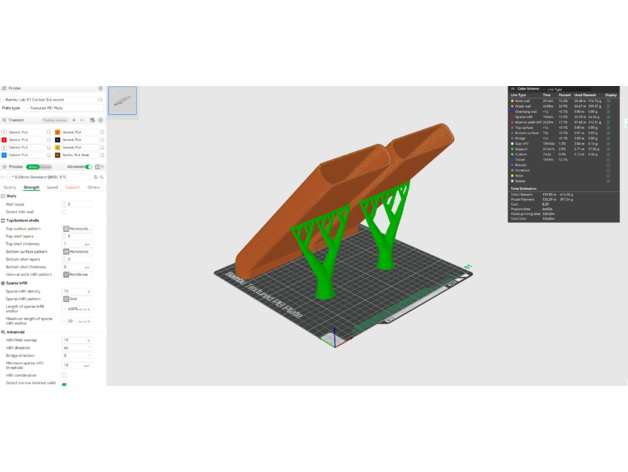The width and height of the screenshot is (628, 472).
Task: Select the plate thumbnail preview
Action: 122,100
